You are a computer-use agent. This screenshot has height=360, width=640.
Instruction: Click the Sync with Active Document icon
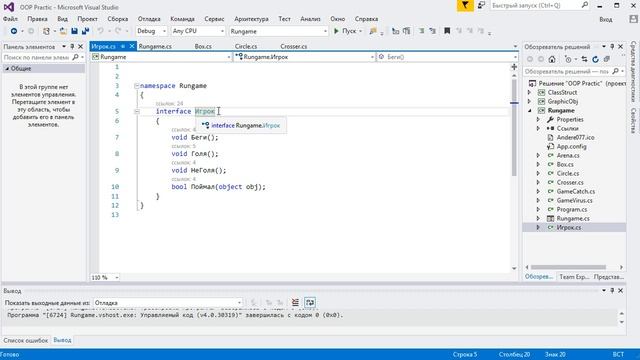click(x=584, y=60)
